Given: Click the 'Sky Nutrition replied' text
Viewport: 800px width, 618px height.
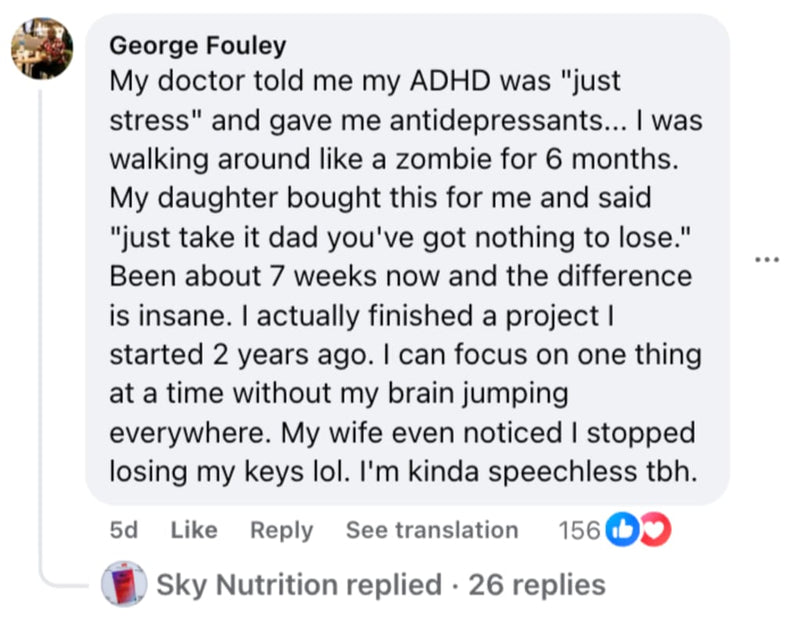Looking at the screenshot, I should (299, 583).
